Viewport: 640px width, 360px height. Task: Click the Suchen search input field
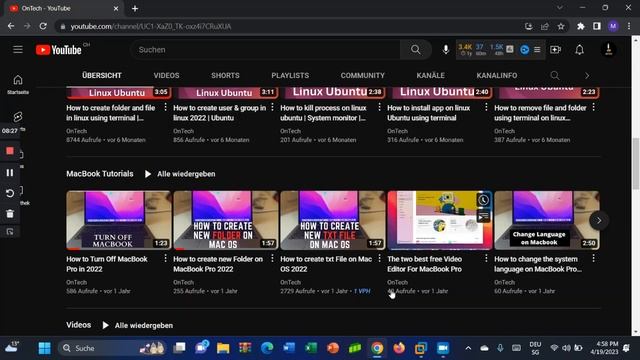coord(265,50)
